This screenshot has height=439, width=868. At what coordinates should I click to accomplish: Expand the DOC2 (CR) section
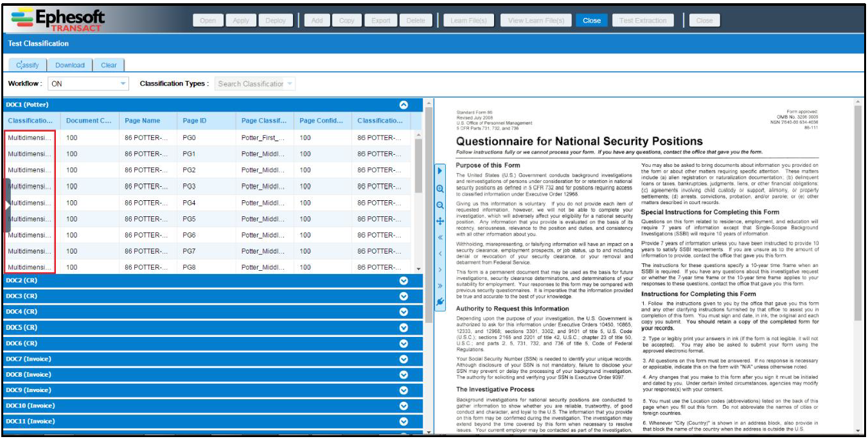(x=403, y=280)
